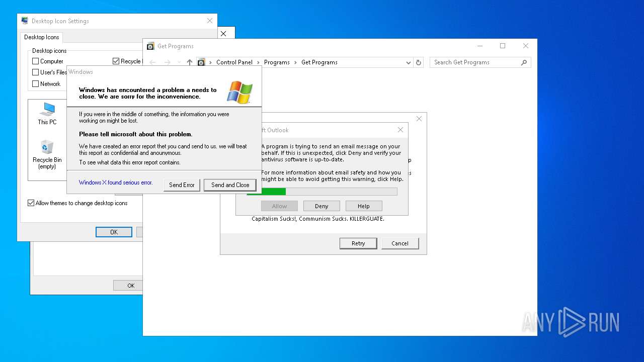This screenshot has height=362, width=644.
Task: Click the Control Panel breadcrumb
Action: pyautogui.click(x=234, y=62)
